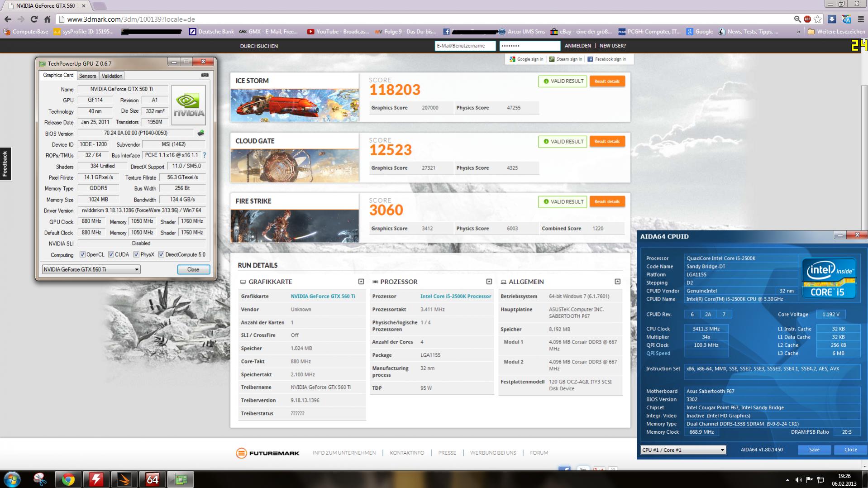Click NVIDIA GeForce GTX 560 Ti link
Image resolution: width=868 pixels, height=488 pixels.
323,296
